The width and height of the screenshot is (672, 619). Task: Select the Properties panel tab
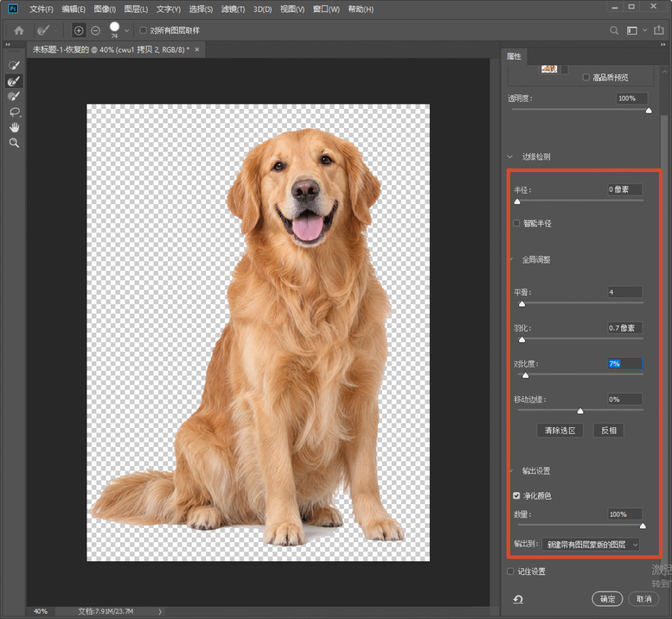[514, 56]
